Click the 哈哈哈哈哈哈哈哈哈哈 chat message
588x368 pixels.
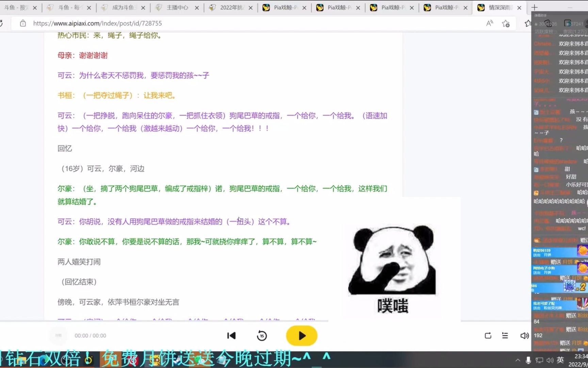click(559, 201)
